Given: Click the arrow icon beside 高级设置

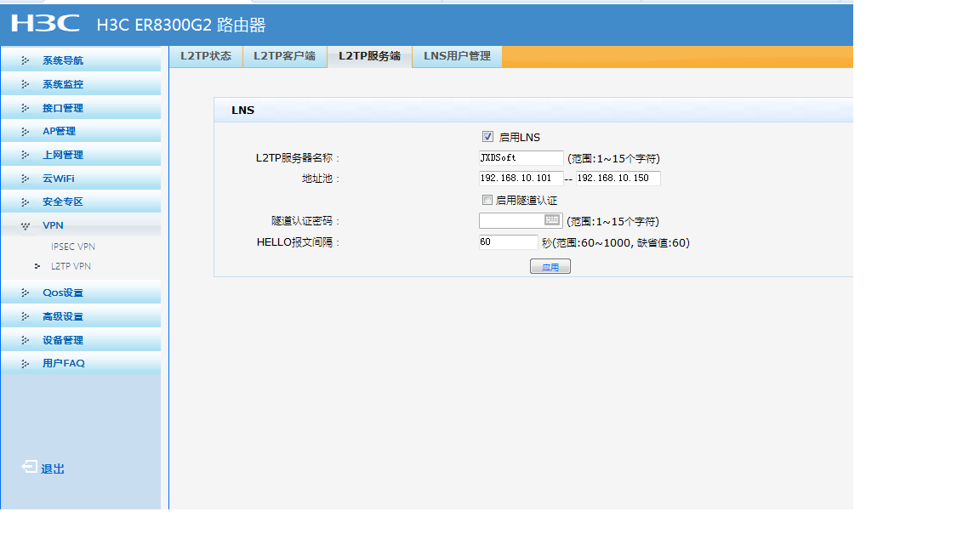Looking at the screenshot, I should pos(25,316).
